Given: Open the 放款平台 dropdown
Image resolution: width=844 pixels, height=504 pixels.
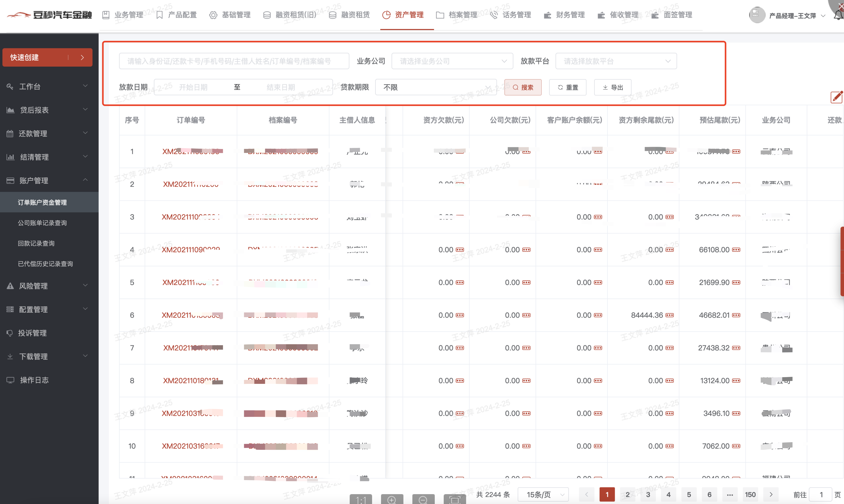Looking at the screenshot, I should [616, 61].
